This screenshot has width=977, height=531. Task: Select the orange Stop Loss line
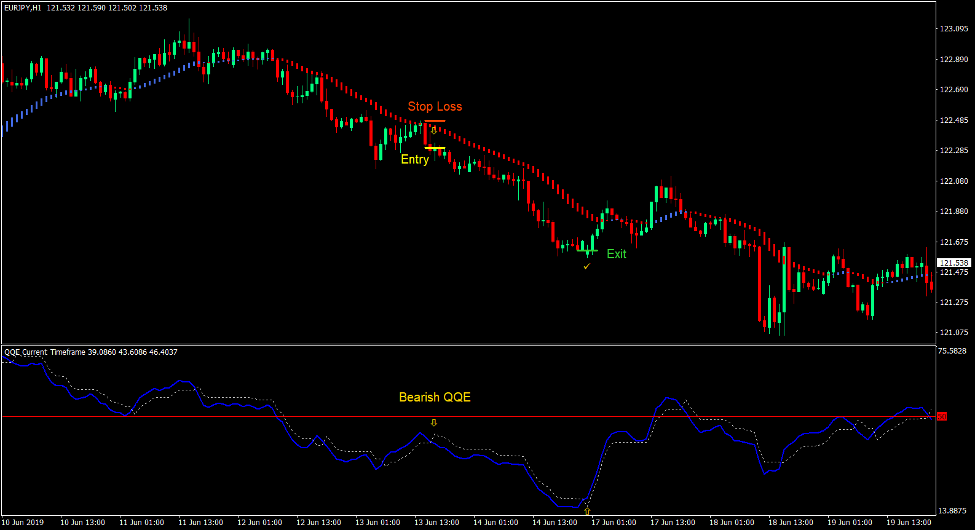coord(435,121)
